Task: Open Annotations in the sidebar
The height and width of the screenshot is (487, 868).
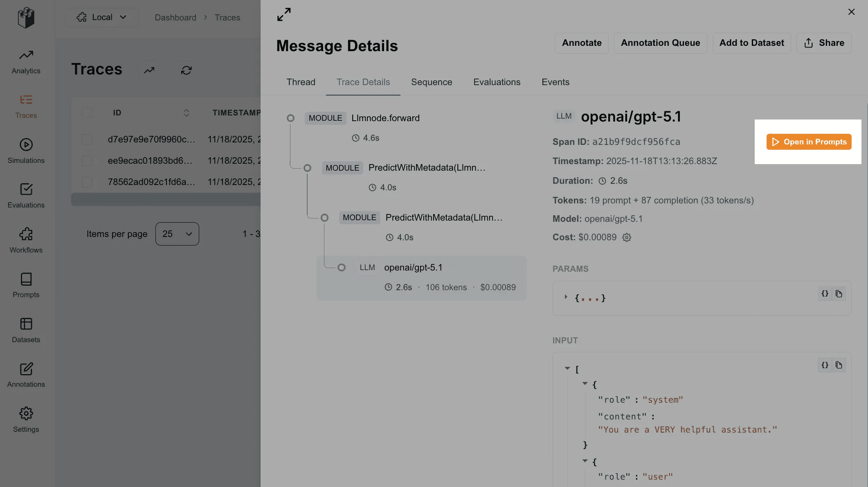Action: [26, 375]
